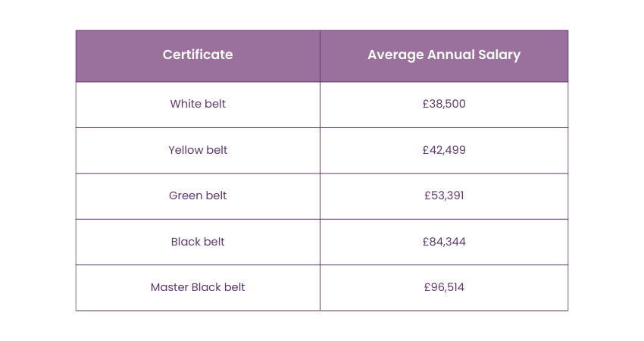
Task: Click the Average Annual Salary column header
Action: tap(444, 55)
